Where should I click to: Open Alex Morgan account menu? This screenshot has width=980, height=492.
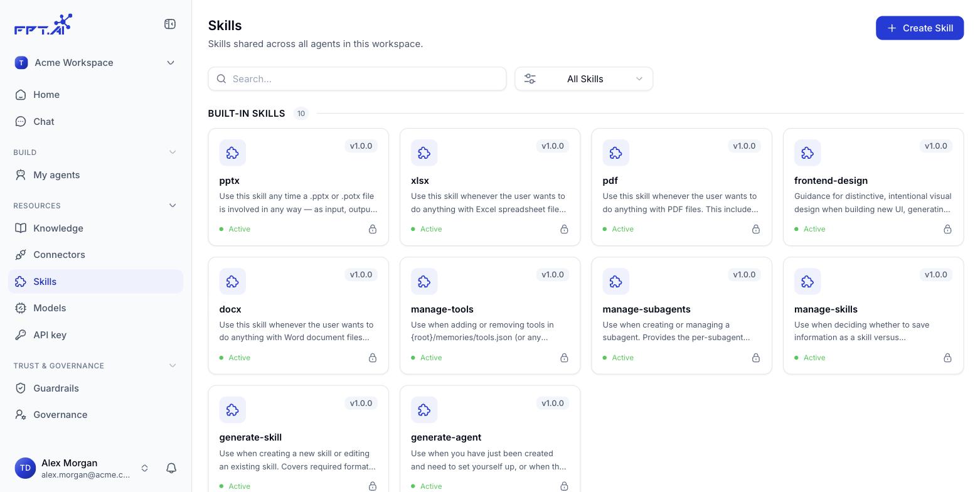click(83, 468)
